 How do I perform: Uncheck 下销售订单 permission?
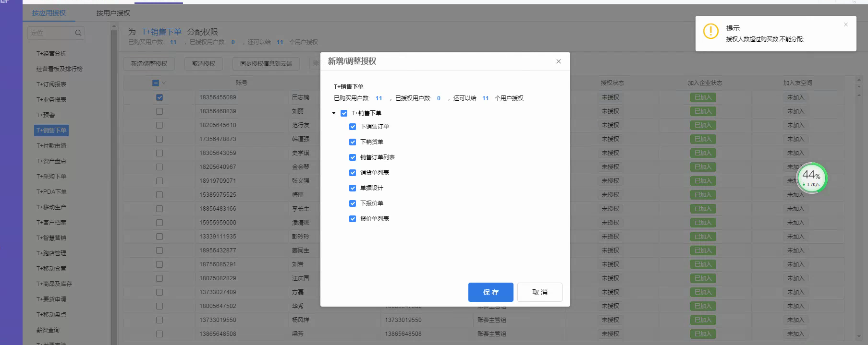pyautogui.click(x=353, y=127)
